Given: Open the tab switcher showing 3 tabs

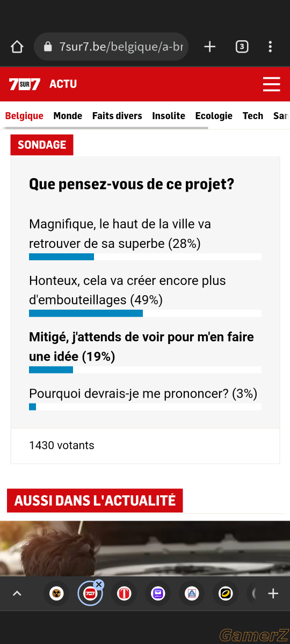Looking at the screenshot, I should click(x=242, y=47).
